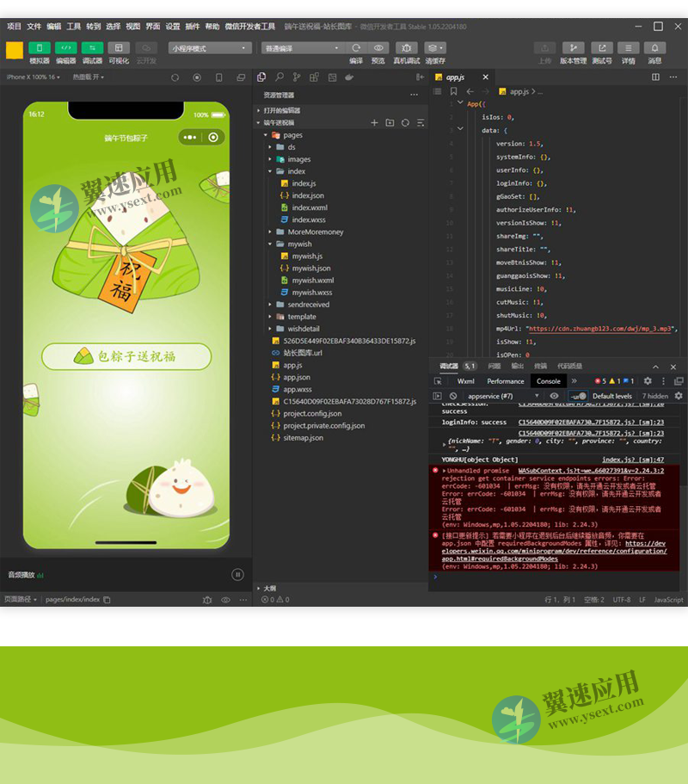Switch to the Performance tab
The image size is (688, 784).
tap(505, 381)
